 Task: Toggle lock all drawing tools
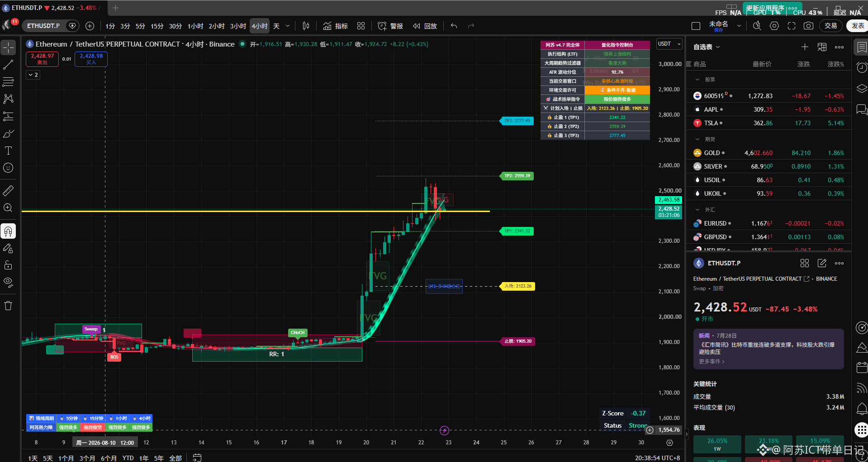point(8,265)
